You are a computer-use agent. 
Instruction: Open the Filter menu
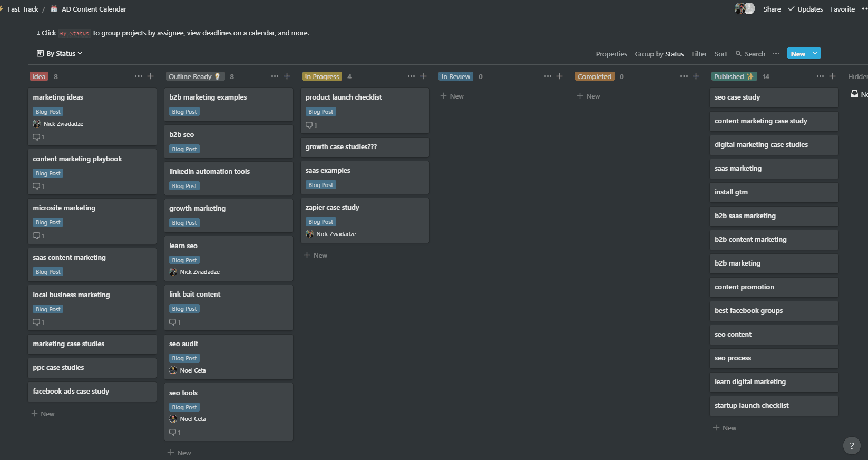[x=699, y=54]
